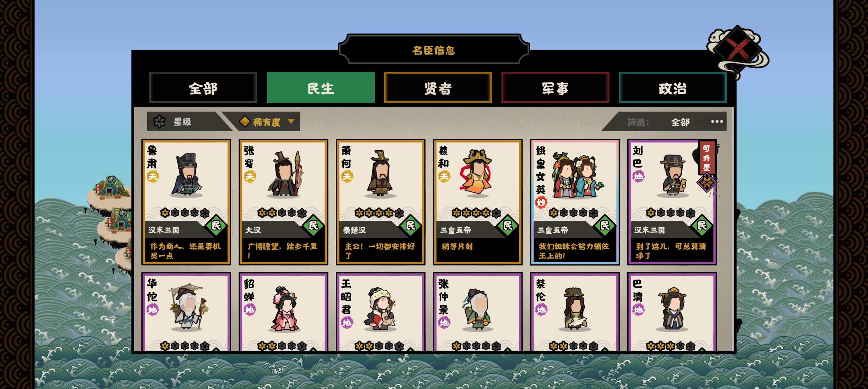
Task: Expand the 稀有度 sort dropdown arrow
Action: click(x=291, y=121)
